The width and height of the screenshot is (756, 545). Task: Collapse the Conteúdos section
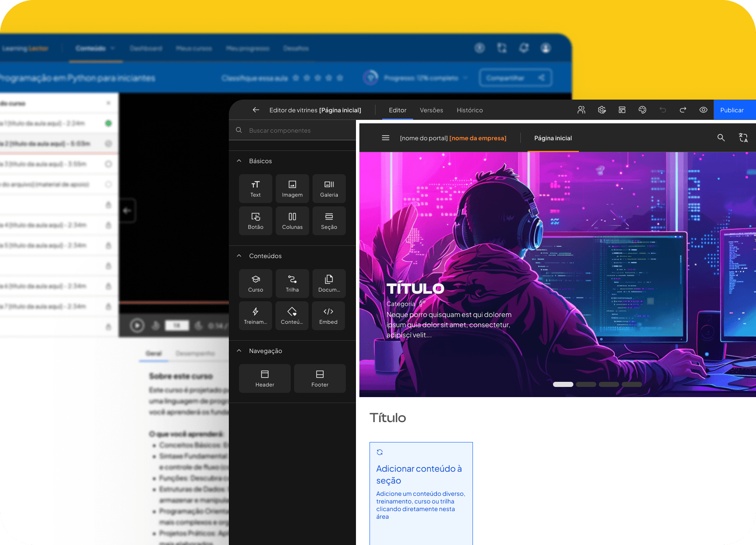coord(239,256)
